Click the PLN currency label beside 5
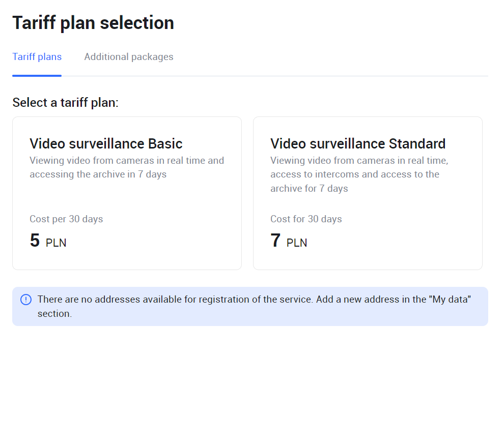504x443 pixels. tap(56, 243)
